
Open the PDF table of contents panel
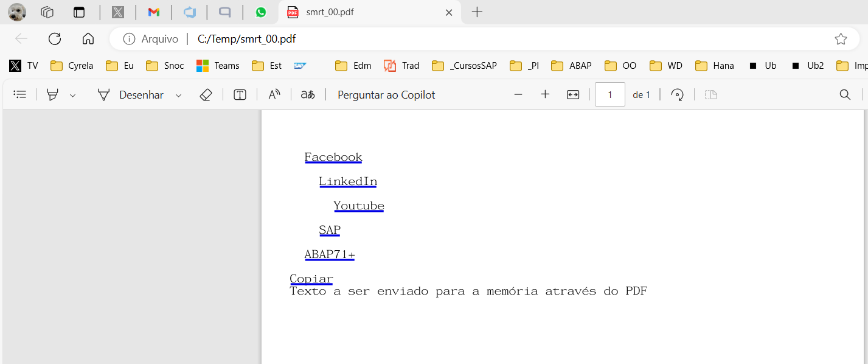tap(20, 95)
